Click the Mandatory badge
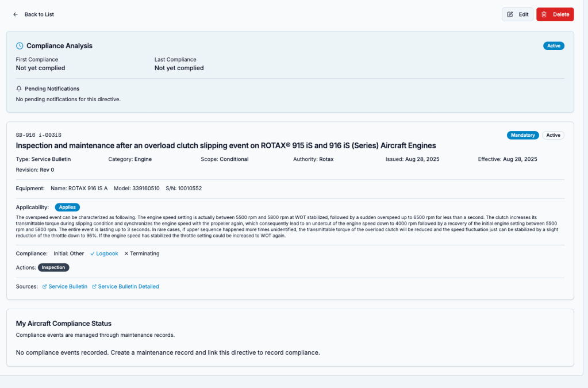This screenshot has height=388, width=588. [x=522, y=135]
